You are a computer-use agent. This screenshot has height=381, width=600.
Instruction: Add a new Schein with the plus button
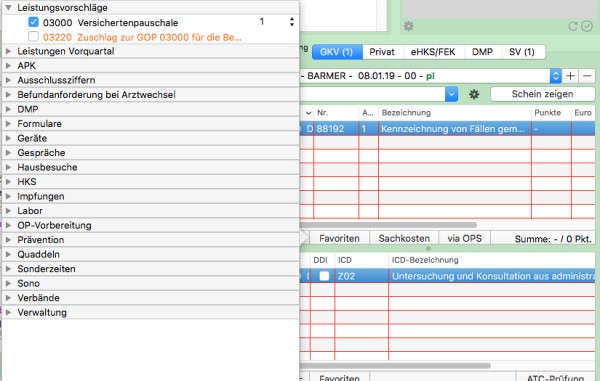570,76
